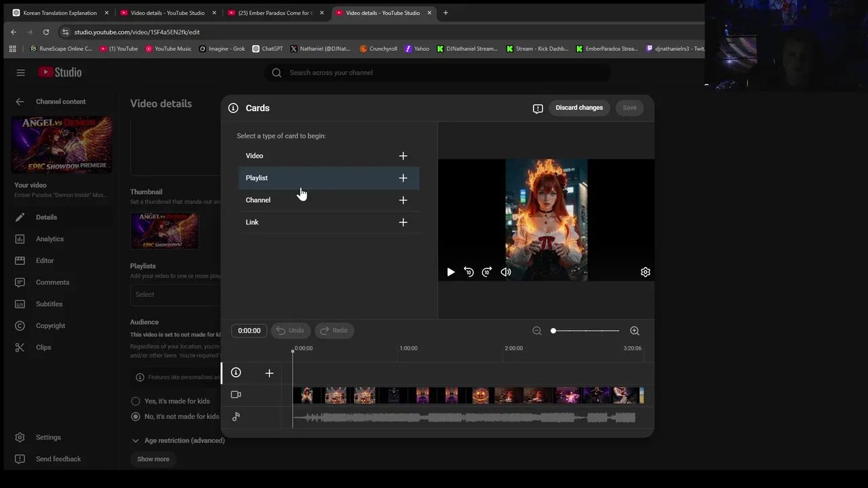Select the cards track info icon
This screenshot has height=488, width=868.
236,373
